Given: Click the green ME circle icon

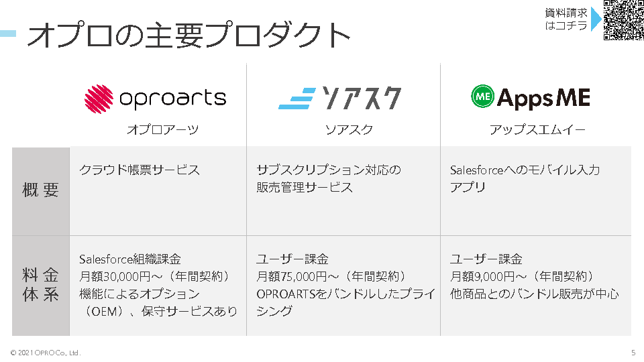Looking at the screenshot, I should point(482,98).
